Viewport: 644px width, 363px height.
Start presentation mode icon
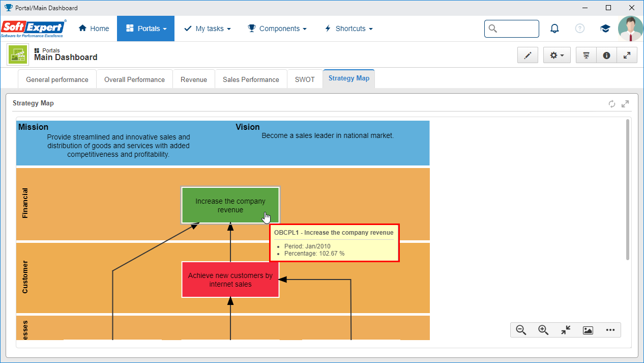pos(586,55)
